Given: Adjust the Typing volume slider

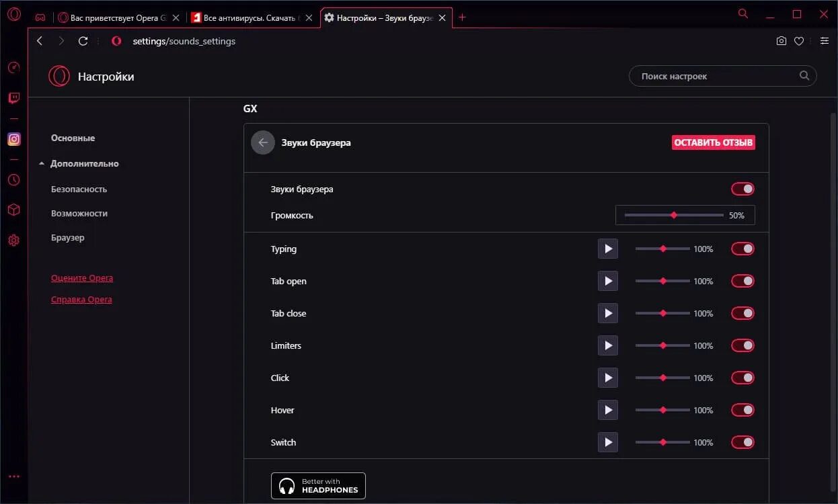Looking at the screenshot, I should [663, 249].
